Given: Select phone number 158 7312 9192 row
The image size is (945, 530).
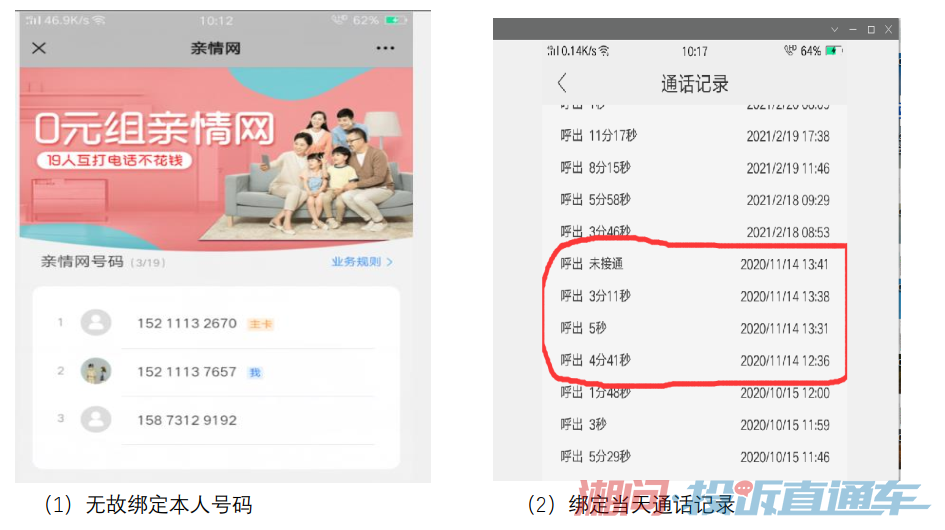Looking at the screenshot, I should (217, 420).
